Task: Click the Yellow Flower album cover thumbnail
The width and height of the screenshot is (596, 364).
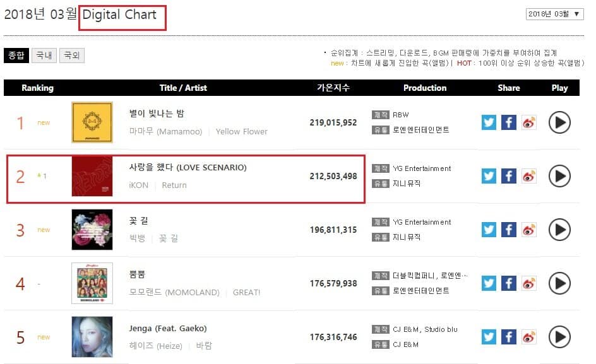Action: click(x=92, y=122)
